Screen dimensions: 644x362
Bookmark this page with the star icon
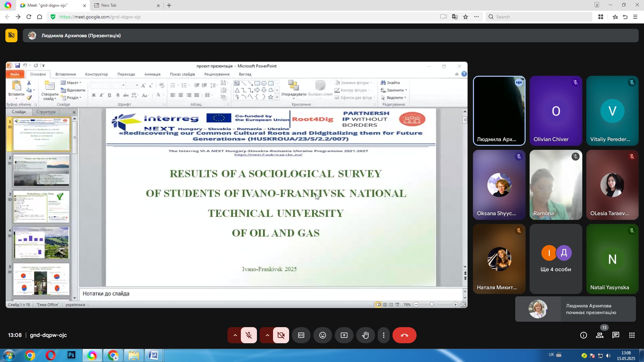(466, 17)
